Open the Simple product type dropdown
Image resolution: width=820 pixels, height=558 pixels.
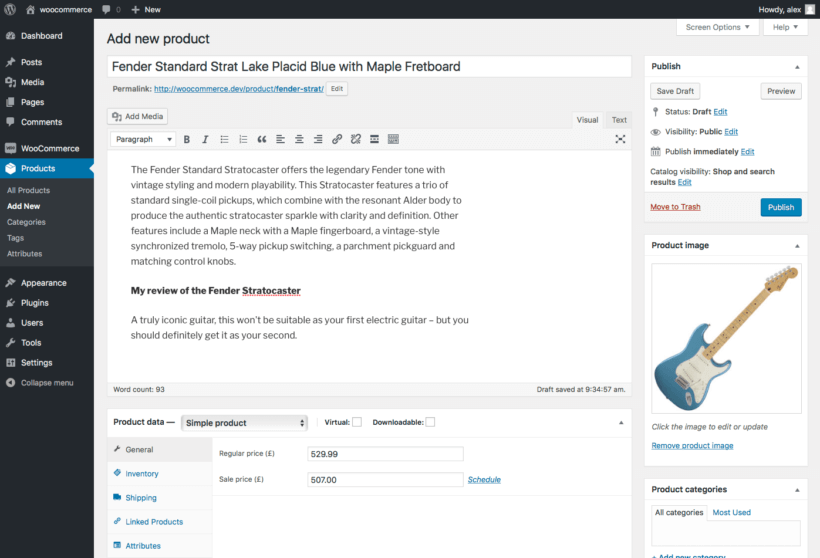pos(244,423)
